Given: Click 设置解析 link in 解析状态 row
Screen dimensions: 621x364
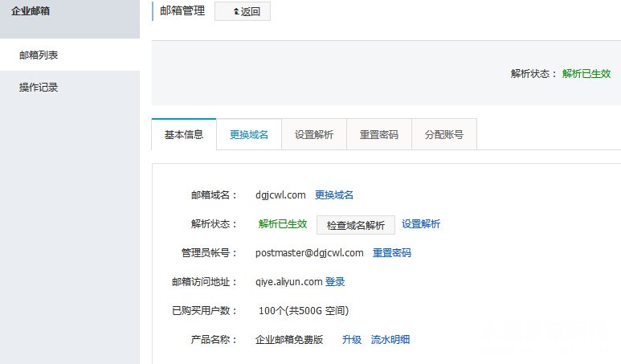Looking at the screenshot, I should [x=421, y=224].
